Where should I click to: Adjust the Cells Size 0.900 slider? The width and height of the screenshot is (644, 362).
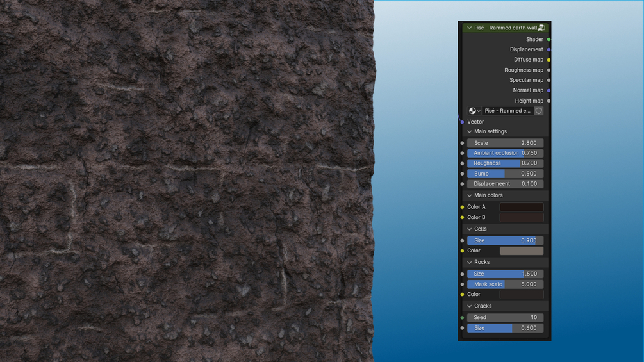tap(505, 240)
